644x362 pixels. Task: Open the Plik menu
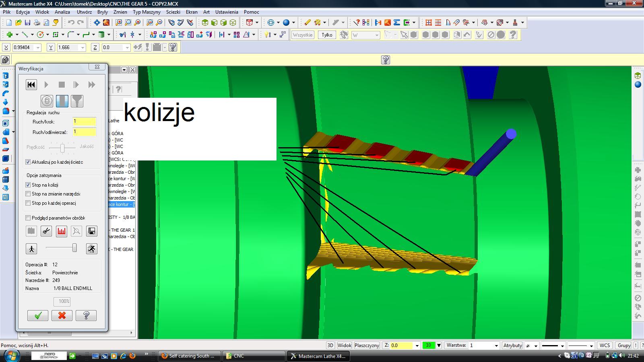point(7,12)
